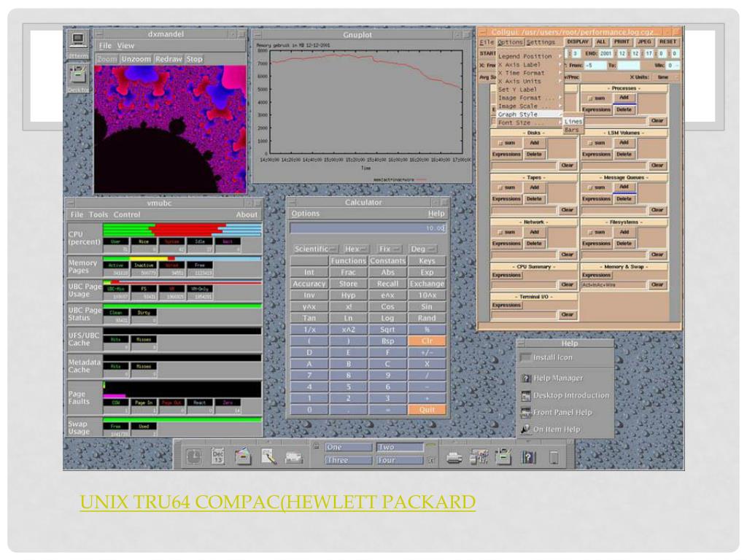Open the Dec 13 calendar icon
Viewport: 747px width, 560px height.
pos(217,456)
